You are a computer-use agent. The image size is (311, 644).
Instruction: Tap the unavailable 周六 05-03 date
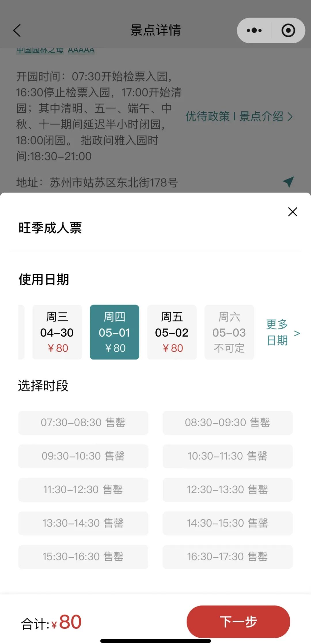point(229,332)
